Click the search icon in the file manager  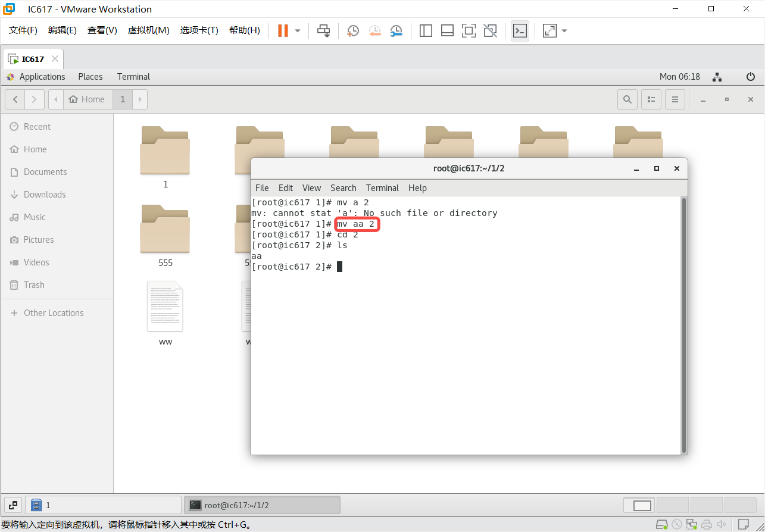[x=627, y=99]
